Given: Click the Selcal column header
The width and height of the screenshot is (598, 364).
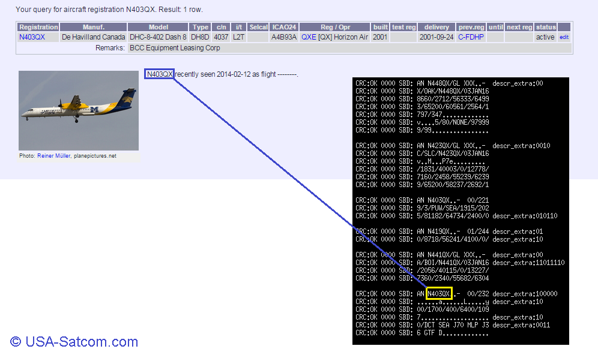Looking at the screenshot, I should [x=258, y=27].
